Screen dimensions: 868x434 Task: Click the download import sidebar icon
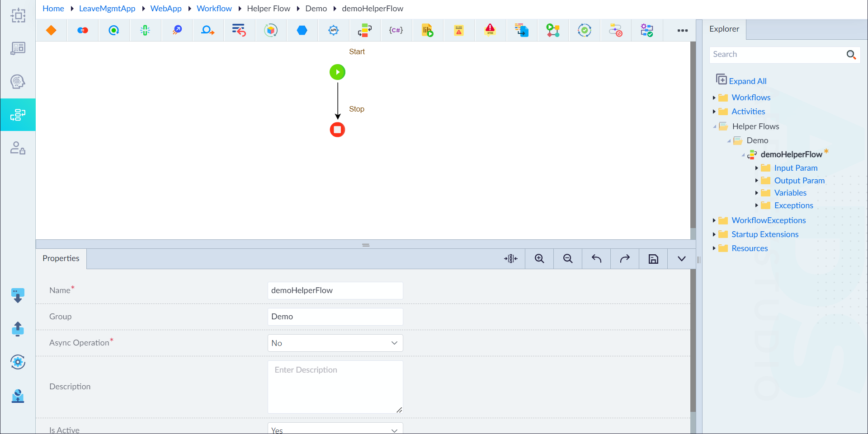[x=18, y=295]
